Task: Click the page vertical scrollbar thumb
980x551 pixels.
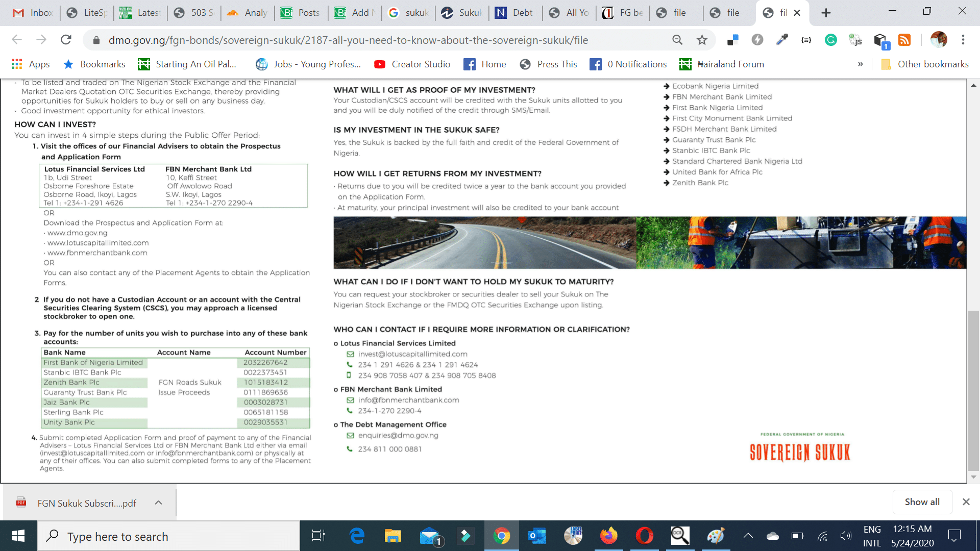Action: [x=974, y=390]
